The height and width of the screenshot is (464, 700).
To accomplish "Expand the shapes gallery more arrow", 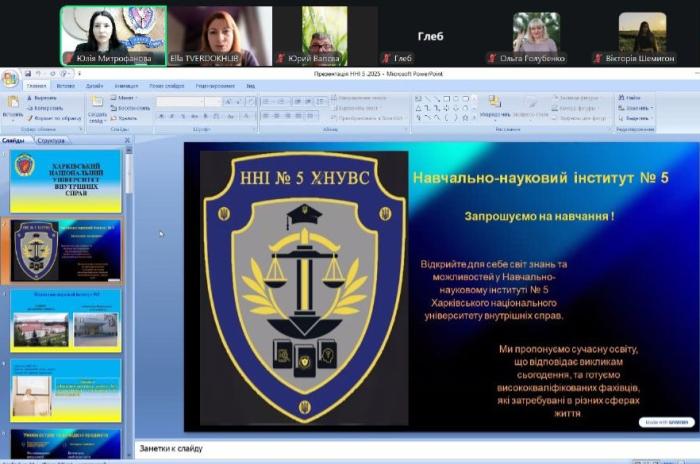I will 474,118.
